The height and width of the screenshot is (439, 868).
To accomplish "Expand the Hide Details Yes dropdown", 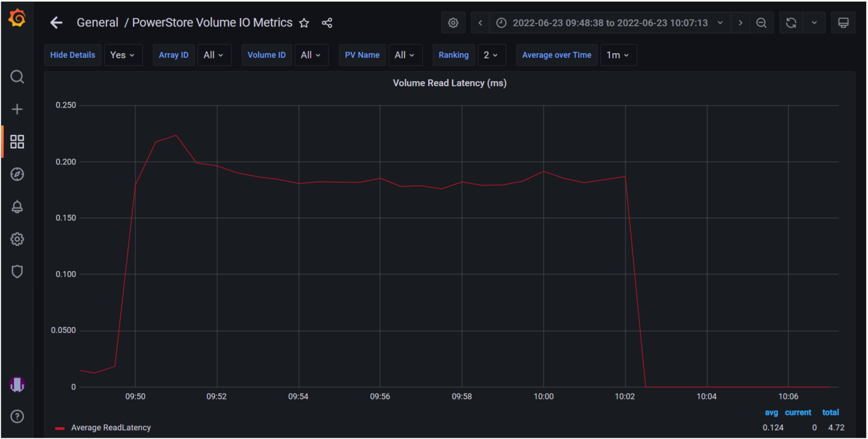I will click(123, 55).
